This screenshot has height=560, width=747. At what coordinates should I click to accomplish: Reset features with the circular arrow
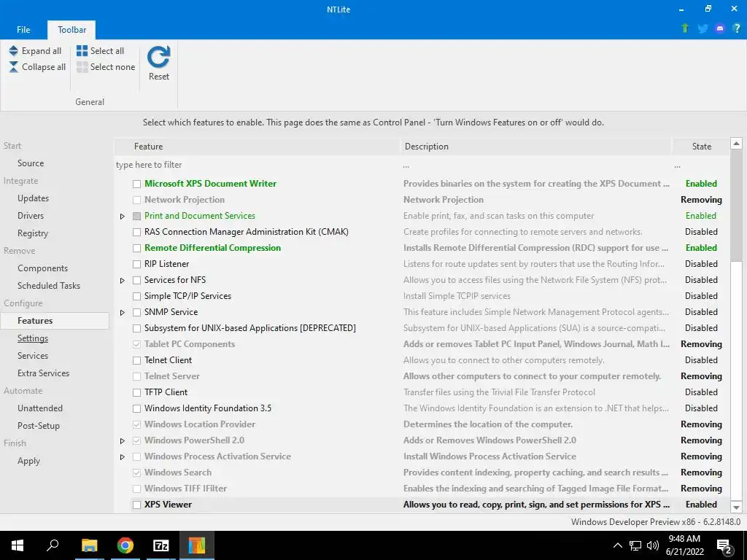click(x=158, y=57)
